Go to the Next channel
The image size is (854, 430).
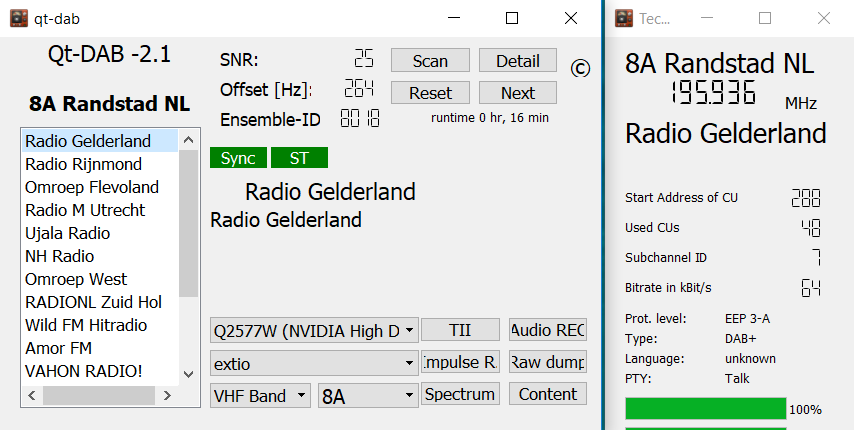click(517, 93)
